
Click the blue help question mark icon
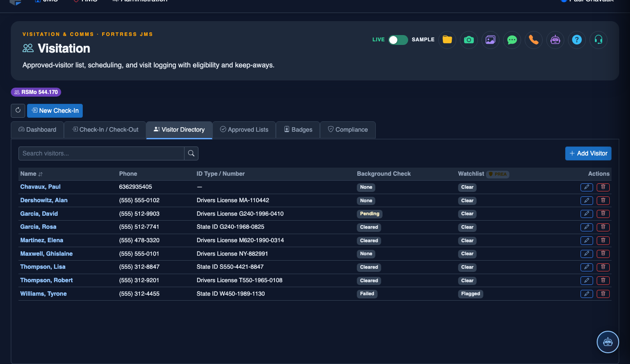click(x=577, y=40)
